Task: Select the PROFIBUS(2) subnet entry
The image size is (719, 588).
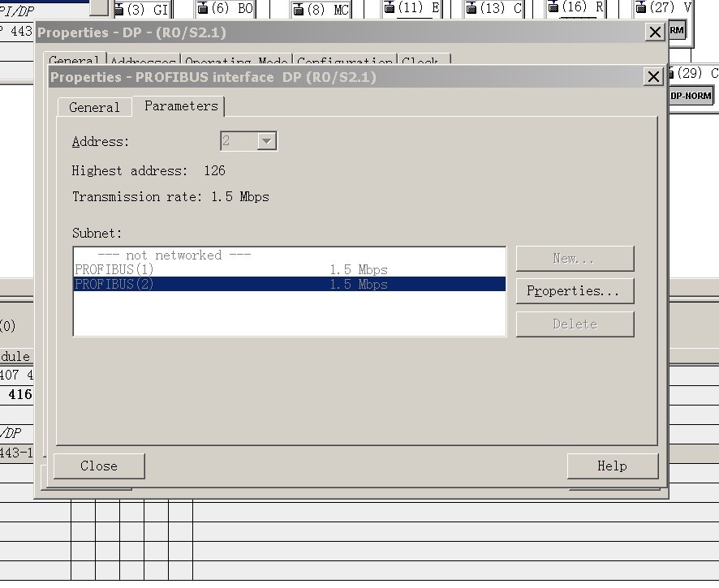Action: click(x=114, y=285)
